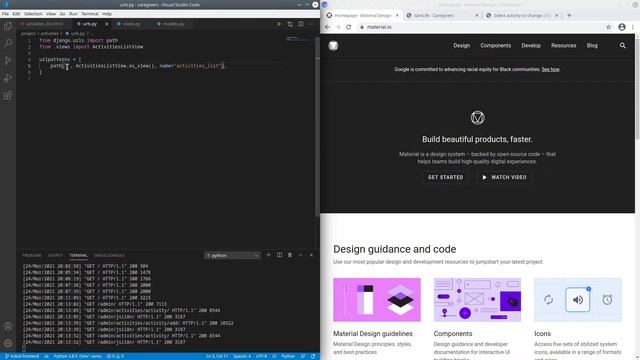Open the Search view in VS Code activity bar
Viewport: 640px width, 360px height.
click(x=8, y=43)
